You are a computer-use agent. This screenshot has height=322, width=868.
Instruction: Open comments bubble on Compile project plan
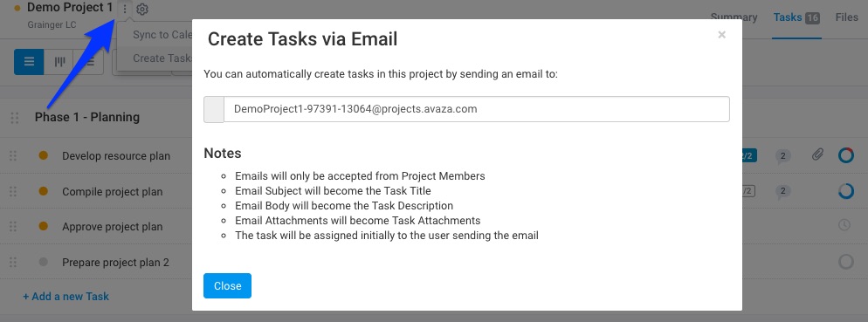782,192
